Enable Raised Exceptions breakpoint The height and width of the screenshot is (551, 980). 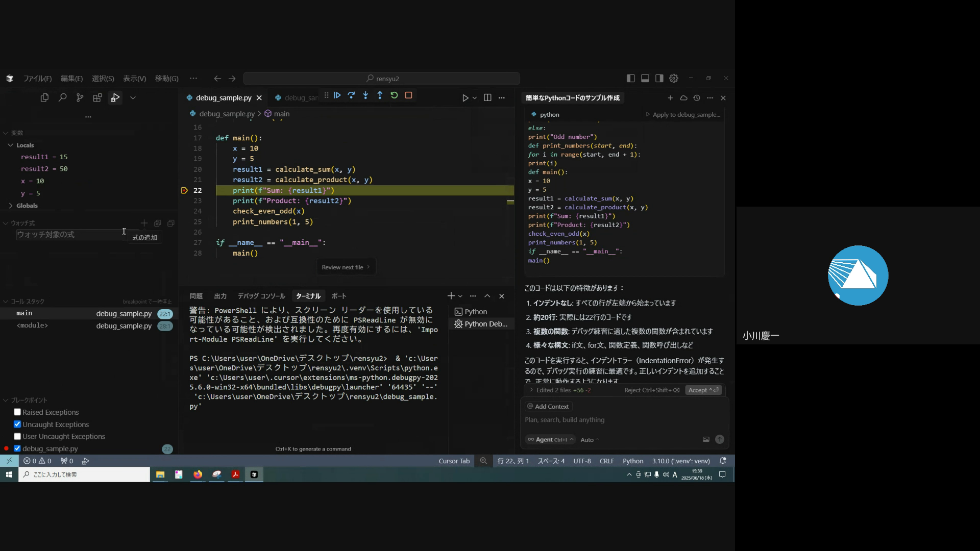click(x=17, y=412)
